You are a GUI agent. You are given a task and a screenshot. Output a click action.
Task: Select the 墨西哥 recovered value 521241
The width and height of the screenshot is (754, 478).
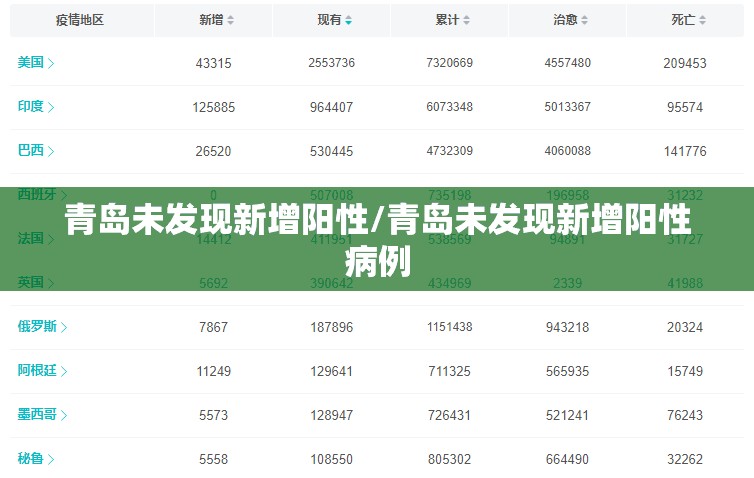[x=567, y=415]
